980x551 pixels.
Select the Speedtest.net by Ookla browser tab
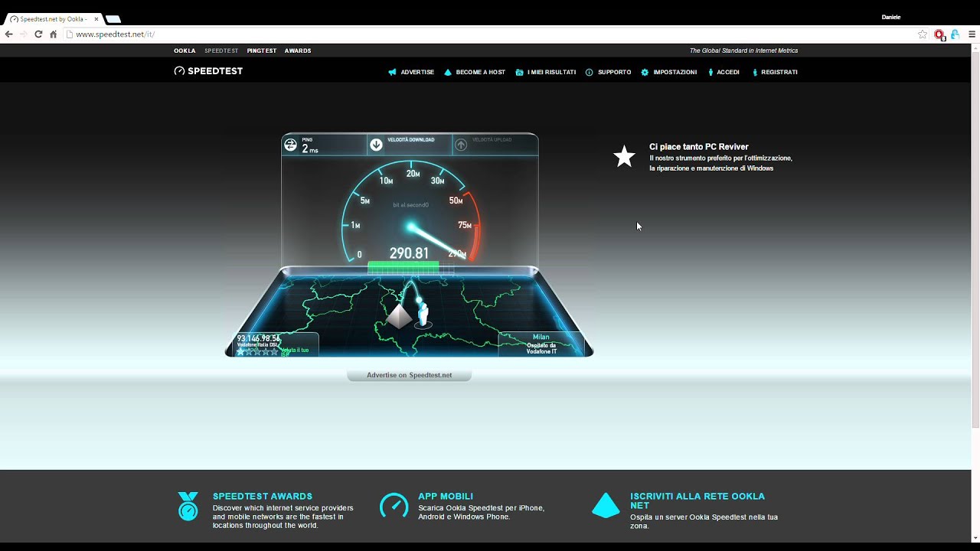(52, 19)
